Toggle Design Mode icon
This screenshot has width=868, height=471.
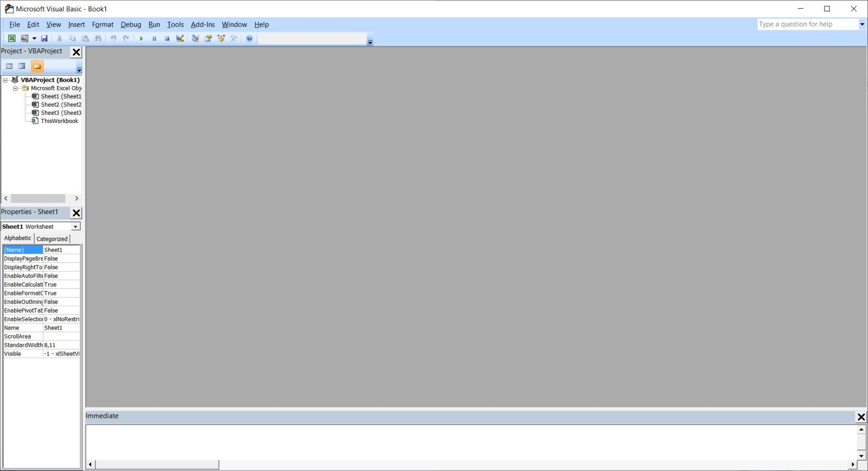point(180,38)
